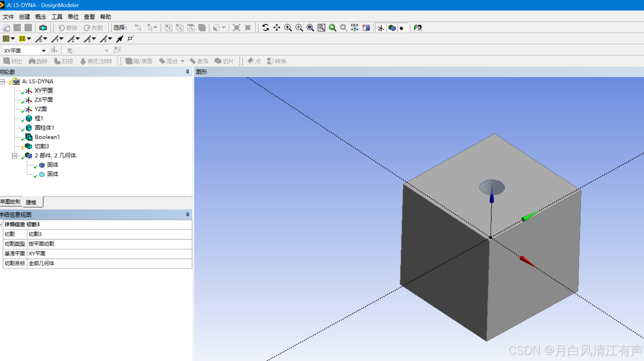The image size is (644, 361).
Task: Toggle display plane visibility icon
Action: [381, 28]
